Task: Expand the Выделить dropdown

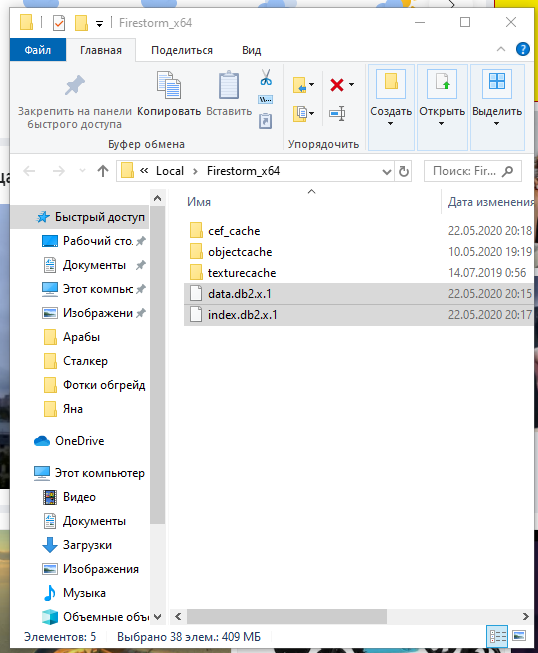Action: 496,124
